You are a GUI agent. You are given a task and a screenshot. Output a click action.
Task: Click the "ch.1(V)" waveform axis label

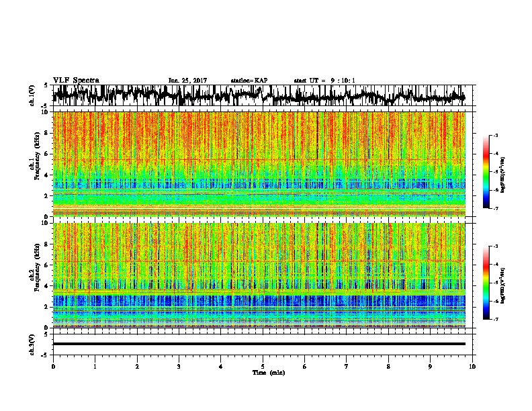pos(32,95)
